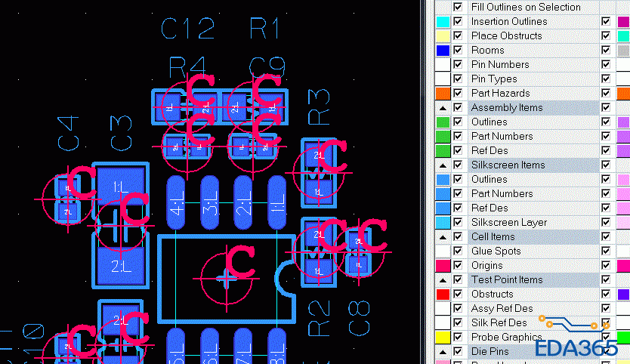Image resolution: width=630 pixels, height=364 pixels.
Task: Open the green Assembly Outlines color swatch
Action: (443, 122)
